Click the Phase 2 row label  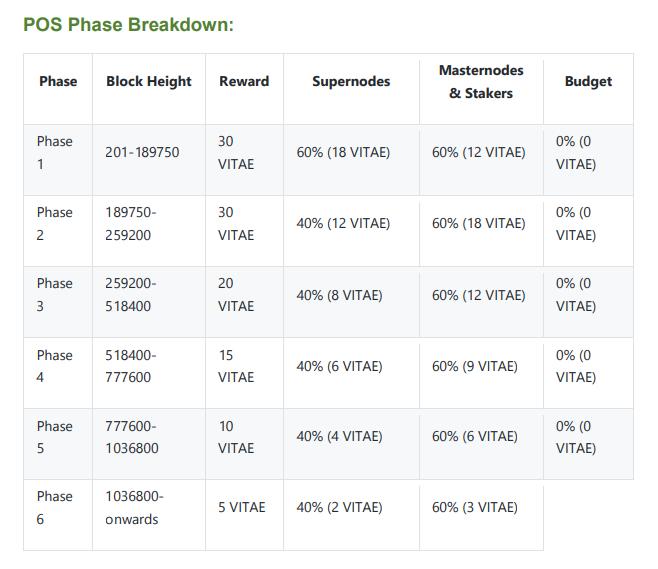55,223
